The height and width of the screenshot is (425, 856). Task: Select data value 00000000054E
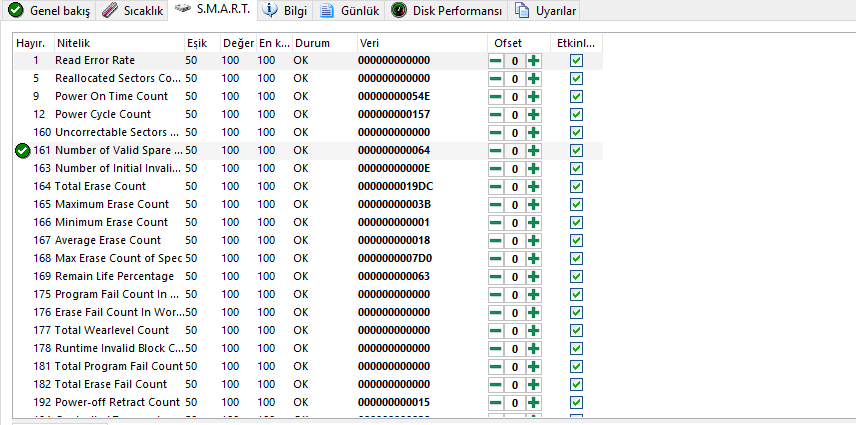point(394,97)
